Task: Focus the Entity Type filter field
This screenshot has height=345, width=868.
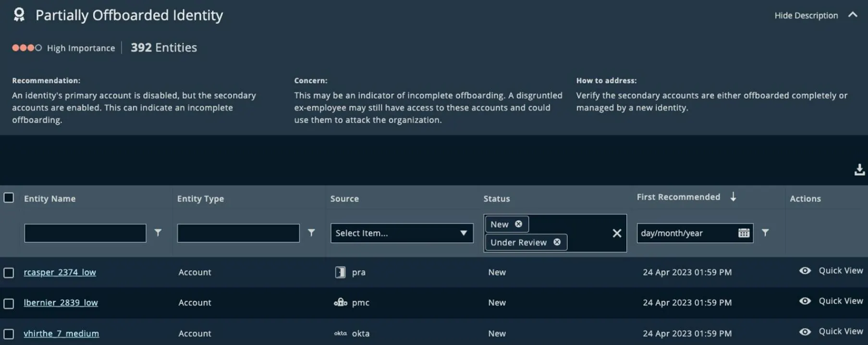Action: 238,233
